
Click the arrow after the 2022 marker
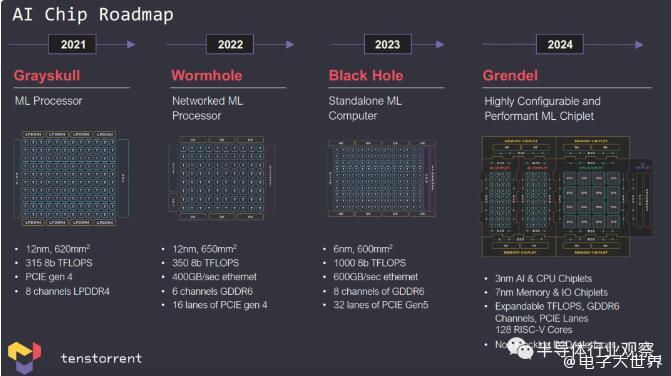290,44
